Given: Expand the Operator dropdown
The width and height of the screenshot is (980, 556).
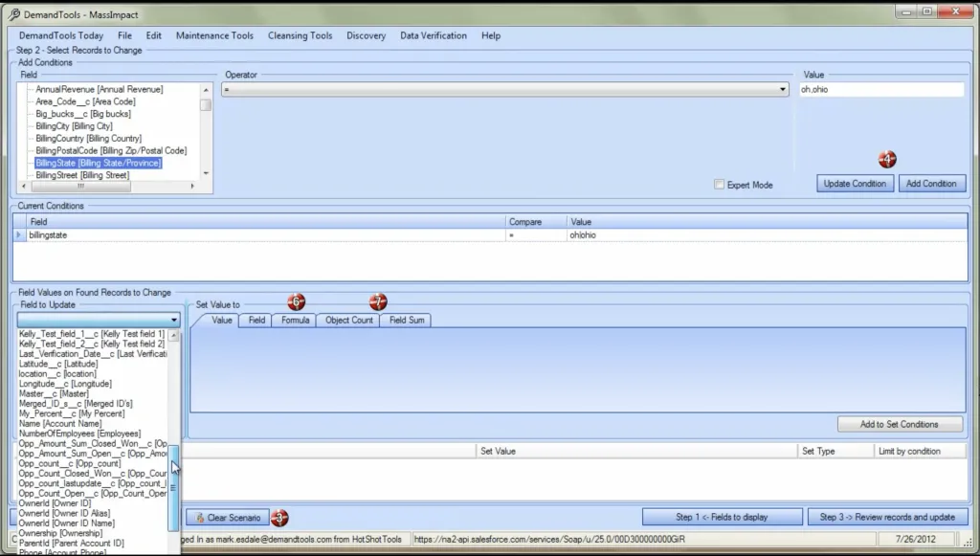Looking at the screenshot, I should 783,89.
